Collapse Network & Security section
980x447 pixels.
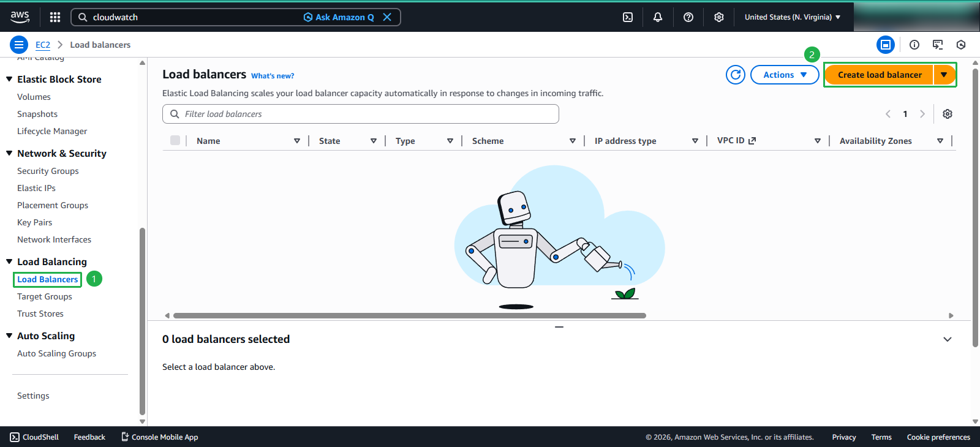[x=9, y=153]
